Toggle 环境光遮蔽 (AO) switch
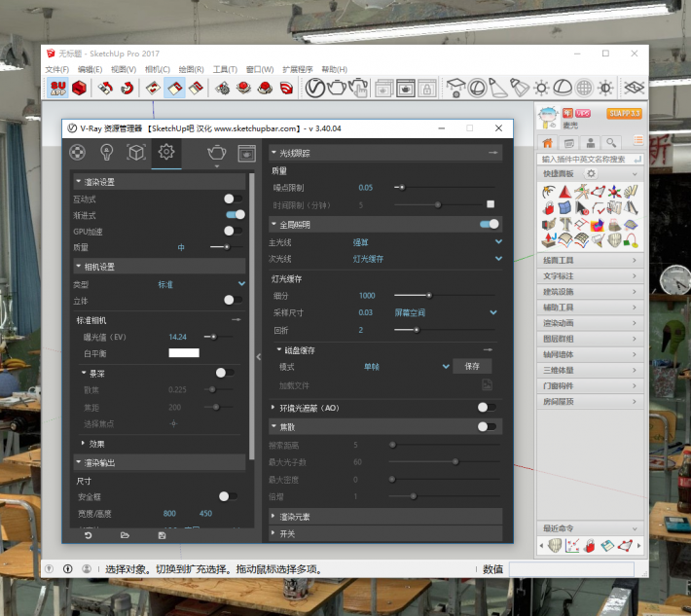Viewport: 691px width, 616px height. 487,407
